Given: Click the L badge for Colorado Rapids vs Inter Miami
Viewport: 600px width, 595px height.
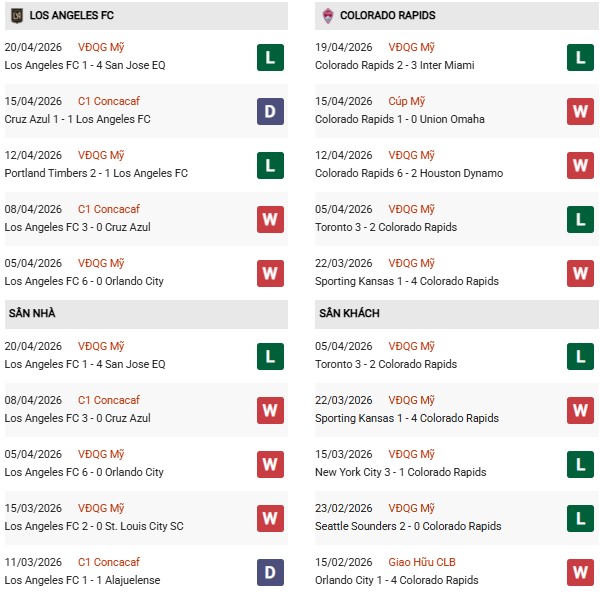Looking at the screenshot, I should [x=580, y=57].
